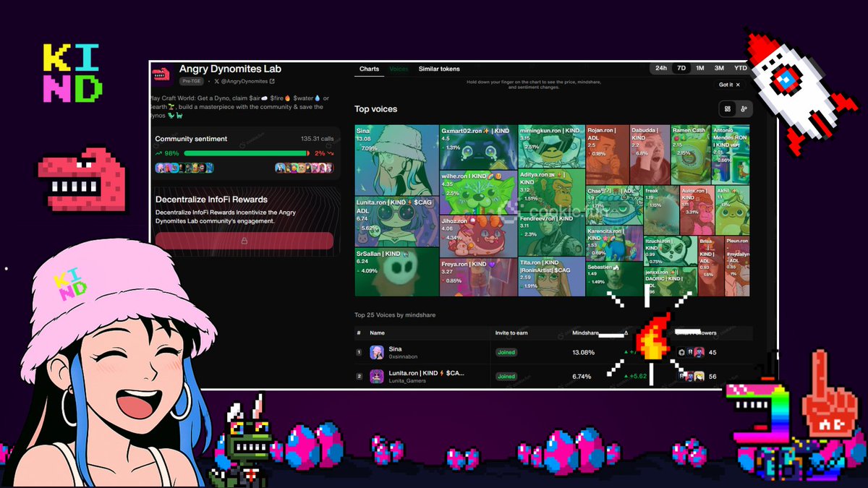Image resolution: width=868 pixels, height=488 pixels.
Task: Click the Decentralize InfoFi Rewards heading
Action: pyautogui.click(x=211, y=199)
